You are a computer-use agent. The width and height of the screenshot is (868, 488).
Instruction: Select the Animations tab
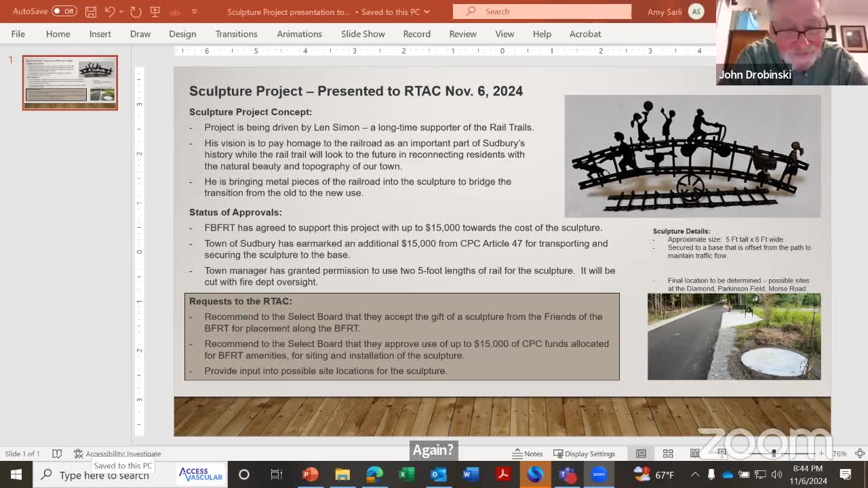(x=300, y=34)
